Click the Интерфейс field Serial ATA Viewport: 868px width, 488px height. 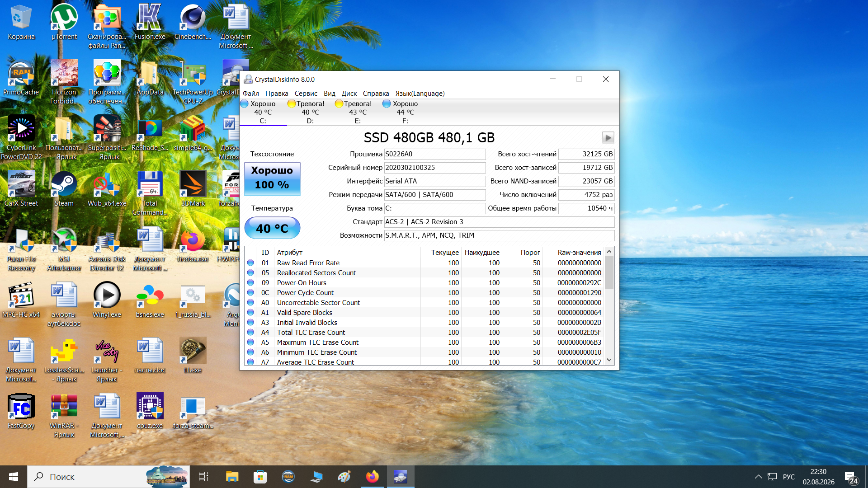point(435,181)
